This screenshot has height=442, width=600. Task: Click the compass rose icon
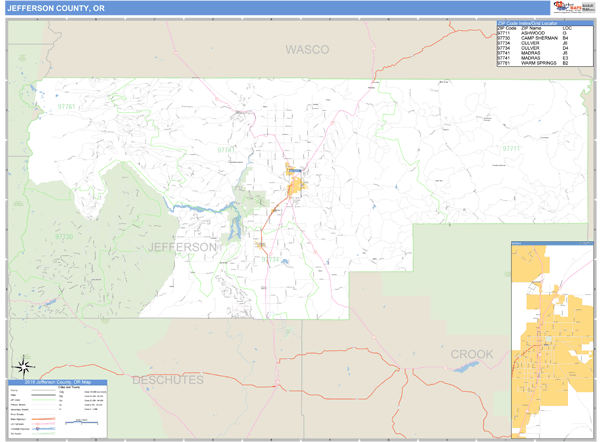pyautogui.click(x=24, y=367)
